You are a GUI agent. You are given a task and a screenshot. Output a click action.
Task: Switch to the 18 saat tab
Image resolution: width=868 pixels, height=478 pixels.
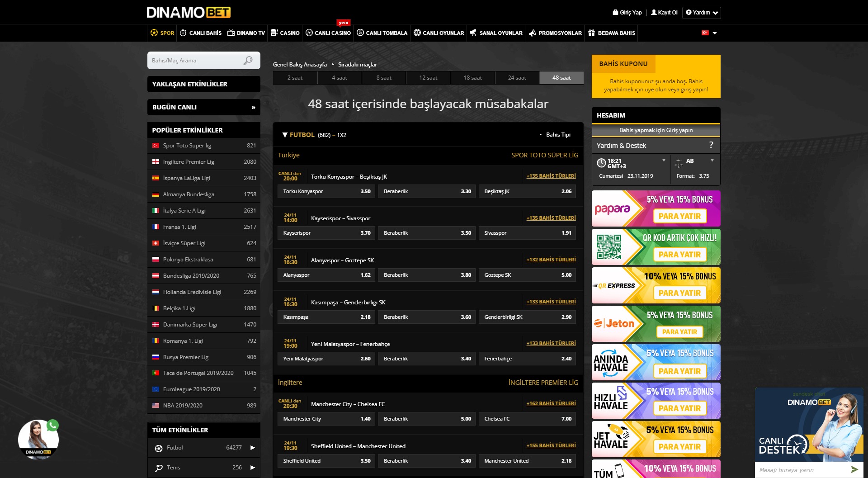(x=472, y=78)
